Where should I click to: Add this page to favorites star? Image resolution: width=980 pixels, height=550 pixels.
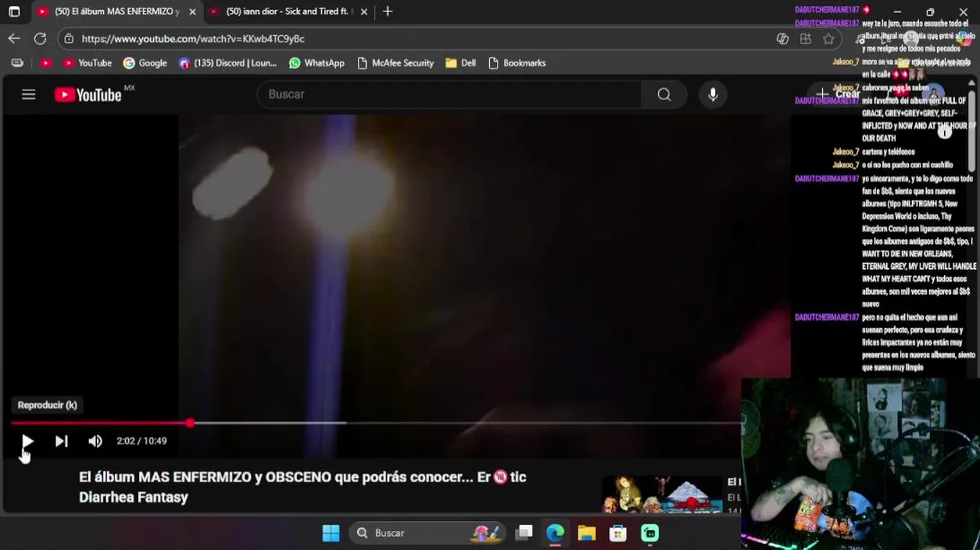[829, 39]
